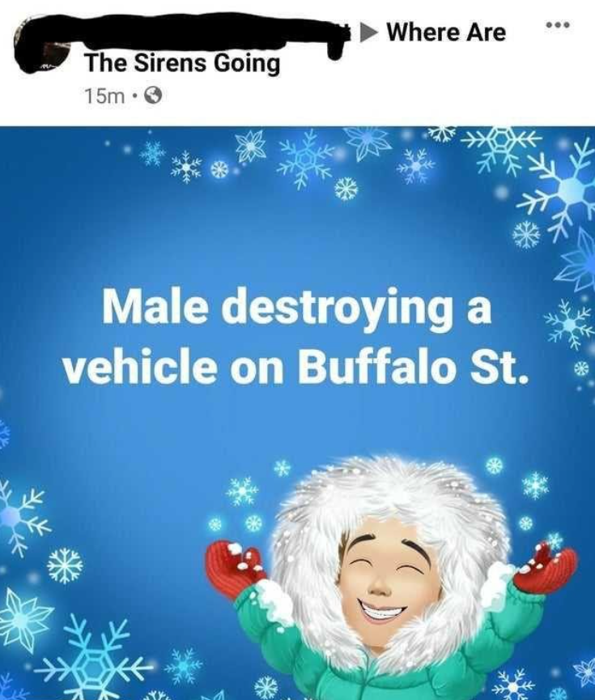Open the "Where Are" group link
Image resolution: width=595 pixels, height=700 pixels.
tap(447, 32)
